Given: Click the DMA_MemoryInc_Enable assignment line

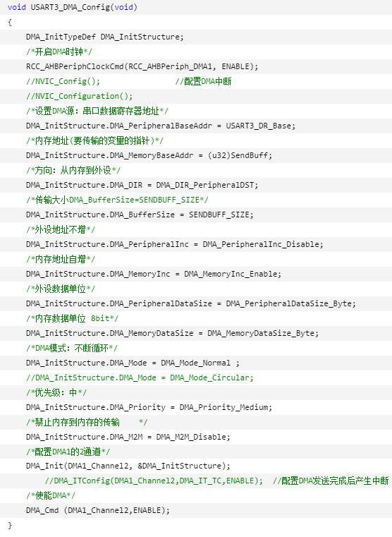Looking at the screenshot, I should (x=154, y=274).
